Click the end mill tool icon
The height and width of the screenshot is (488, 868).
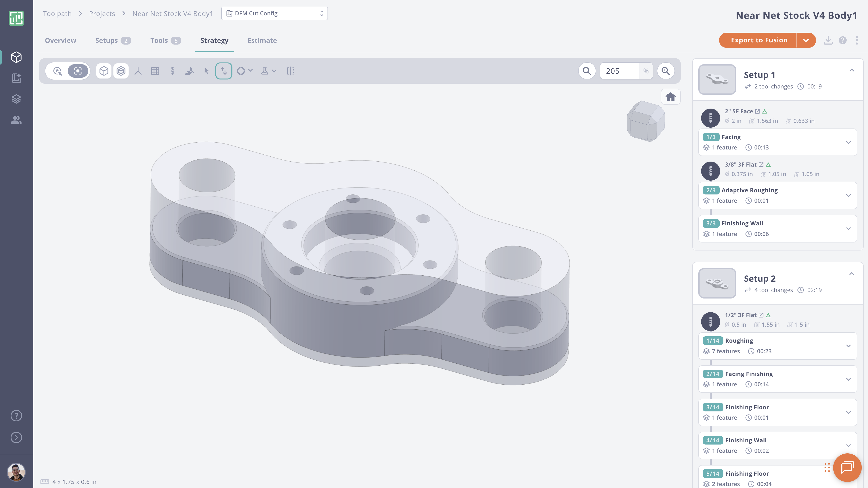173,71
